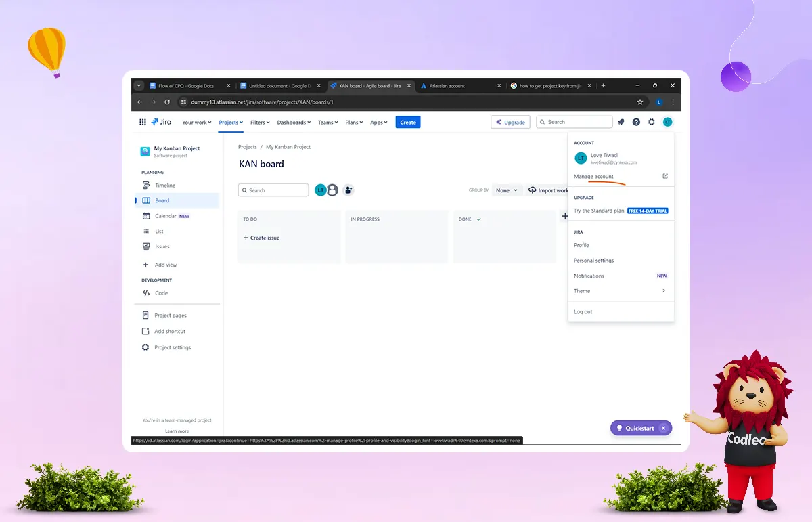Screen dimensions: 812x522
Task: Expand the Plans dropdown
Action: (354, 123)
